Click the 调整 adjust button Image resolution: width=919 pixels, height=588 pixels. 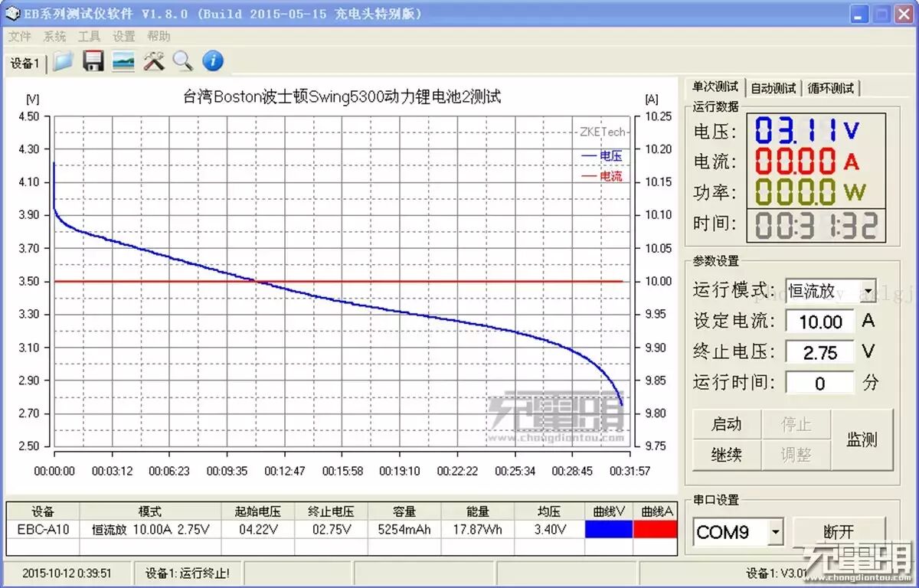click(796, 455)
